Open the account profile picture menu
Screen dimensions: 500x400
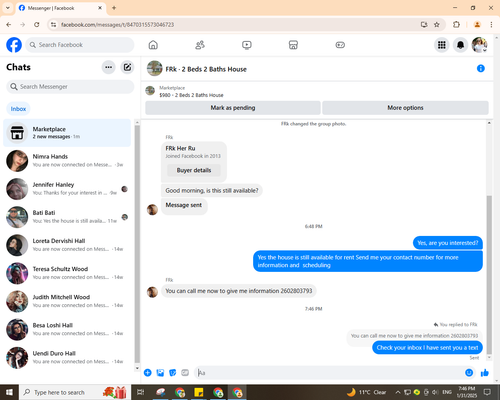click(480, 45)
